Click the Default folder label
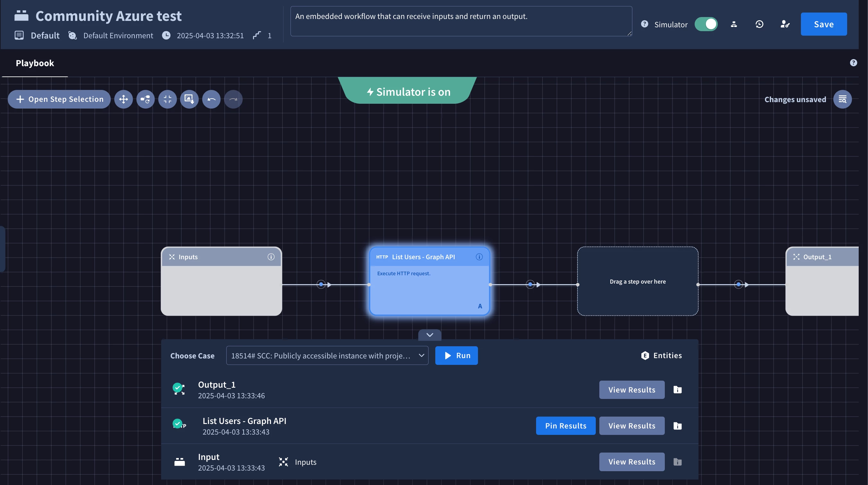 tap(45, 35)
